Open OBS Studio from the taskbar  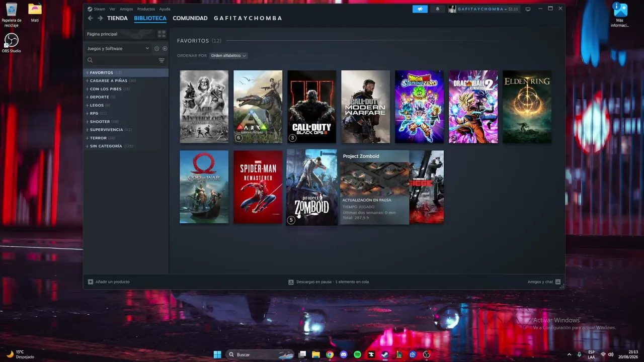point(427,354)
